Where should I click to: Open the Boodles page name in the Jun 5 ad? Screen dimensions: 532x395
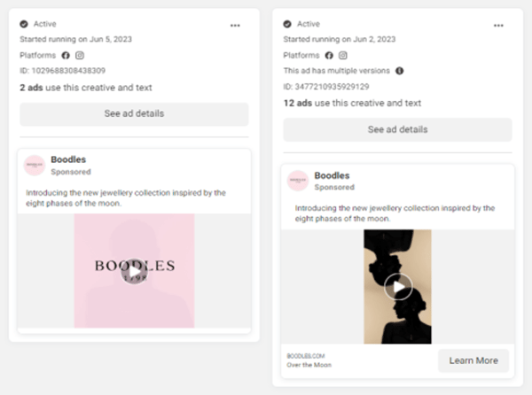68,159
